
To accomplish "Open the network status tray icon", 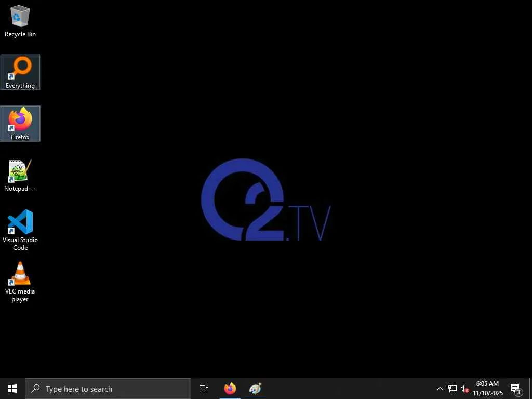I will click(453, 389).
